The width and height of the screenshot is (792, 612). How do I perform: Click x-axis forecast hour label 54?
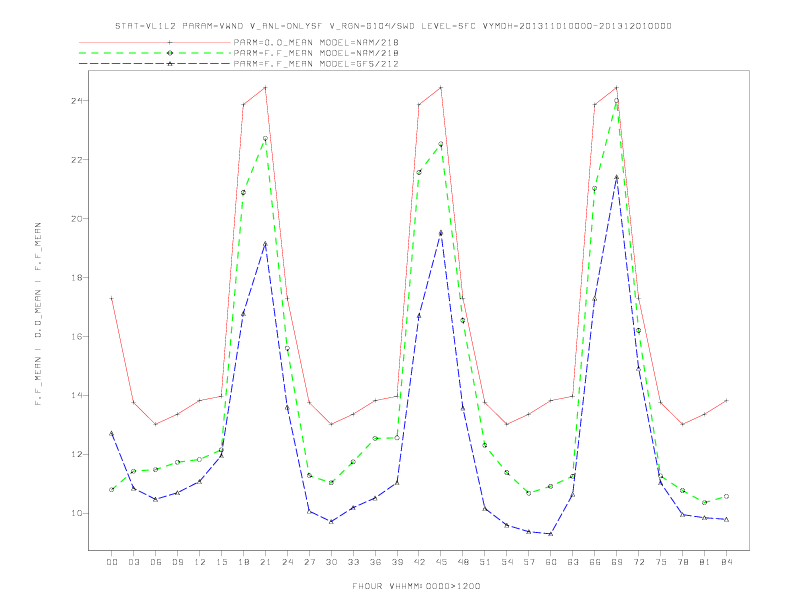507,562
